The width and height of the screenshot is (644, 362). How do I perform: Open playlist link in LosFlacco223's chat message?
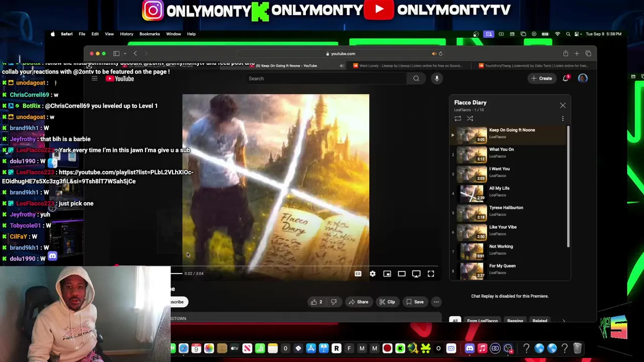tap(98, 176)
